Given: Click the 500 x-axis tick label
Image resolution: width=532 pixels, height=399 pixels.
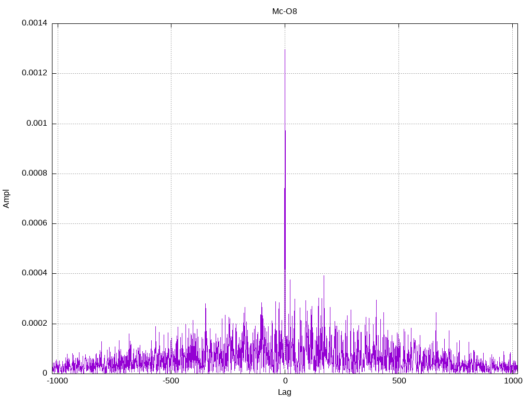Looking at the screenshot, I should (x=398, y=381).
